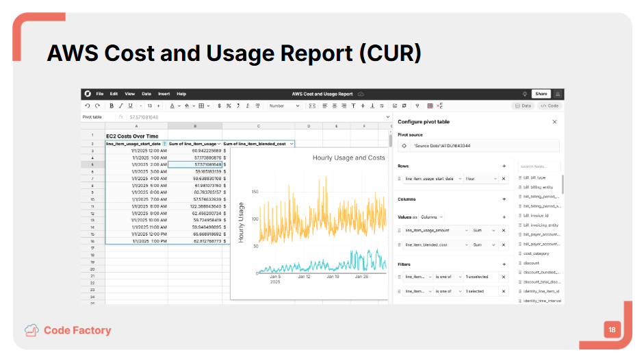Align content to top vertically

point(353,106)
